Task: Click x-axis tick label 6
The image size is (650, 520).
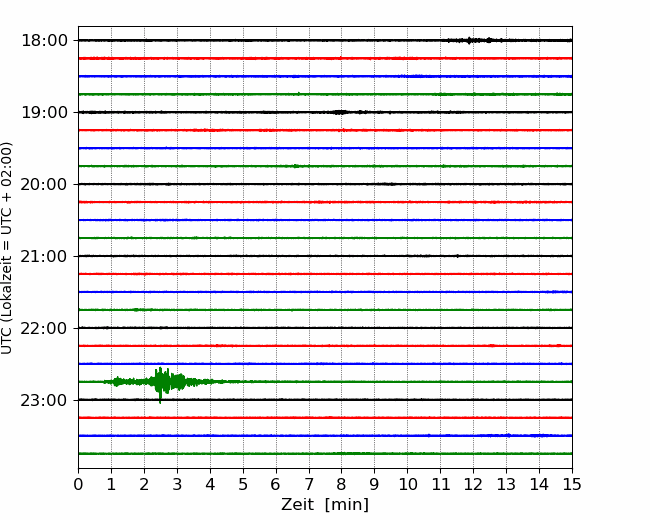Action: (276, 484)
